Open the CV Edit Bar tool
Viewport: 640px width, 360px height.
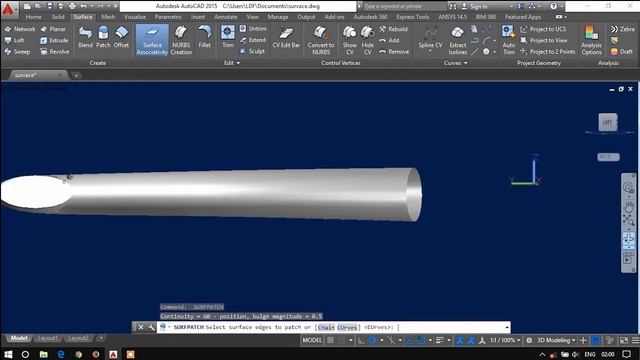pyautogui.click(x=286, y=37)
